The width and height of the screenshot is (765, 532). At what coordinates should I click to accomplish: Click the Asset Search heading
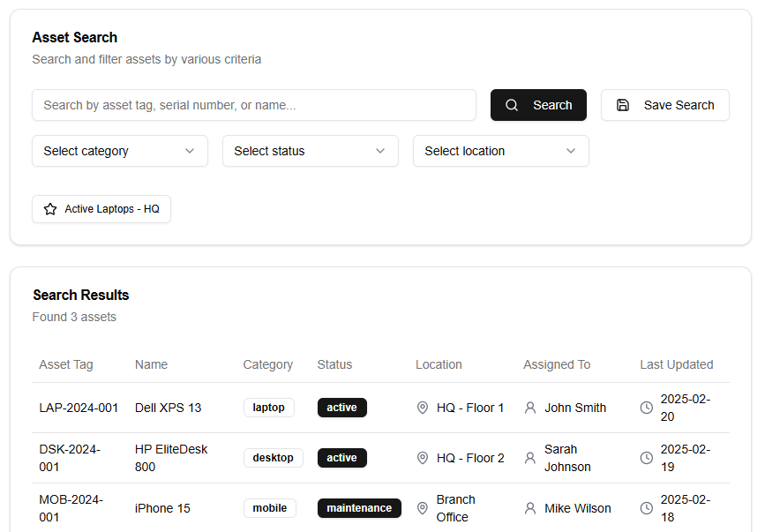75,38
